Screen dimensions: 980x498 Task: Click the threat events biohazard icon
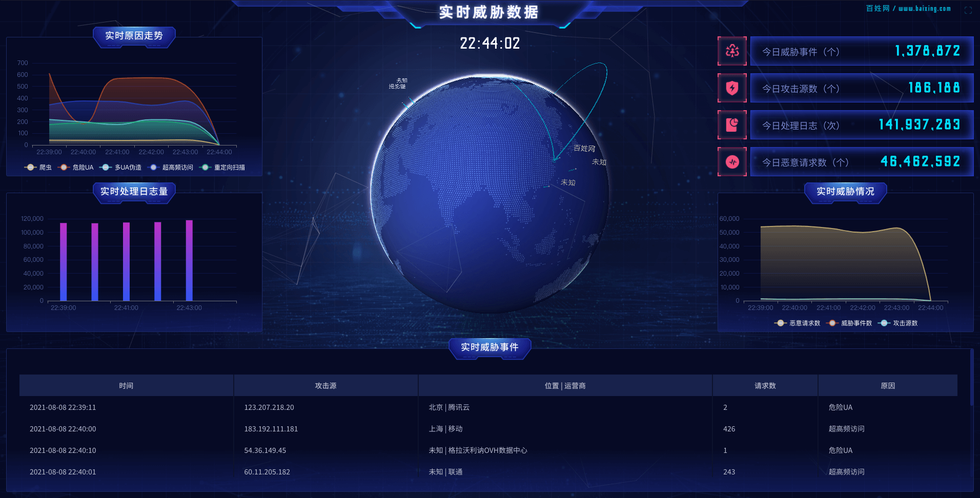[732, 51]
